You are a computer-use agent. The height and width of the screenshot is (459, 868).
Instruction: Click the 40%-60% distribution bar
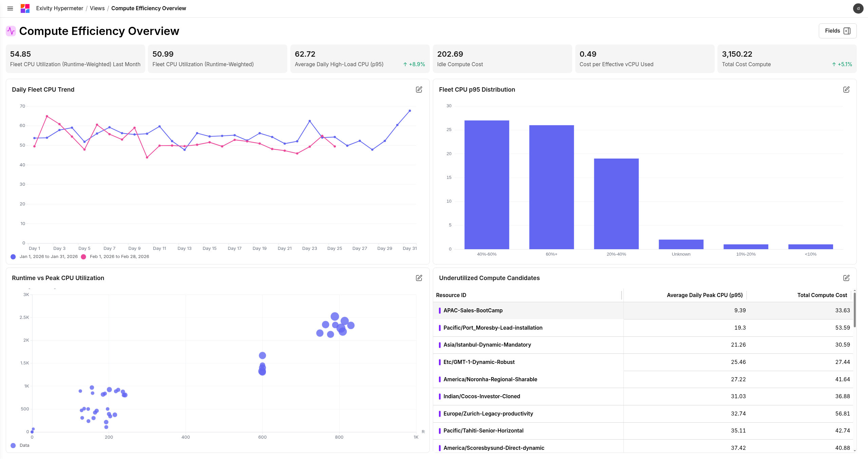(486, 185)
